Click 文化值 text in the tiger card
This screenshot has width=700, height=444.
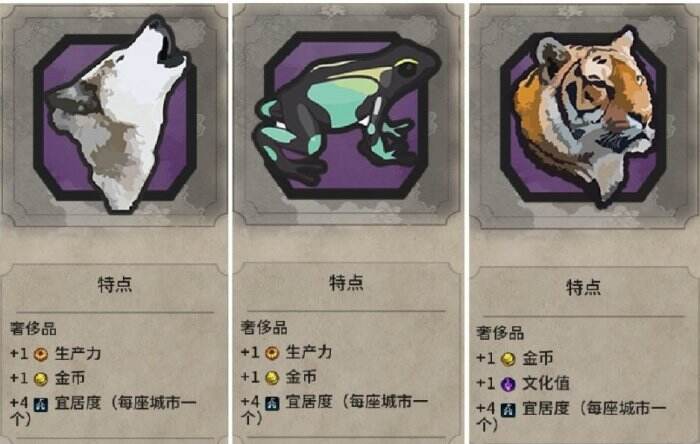546,383
